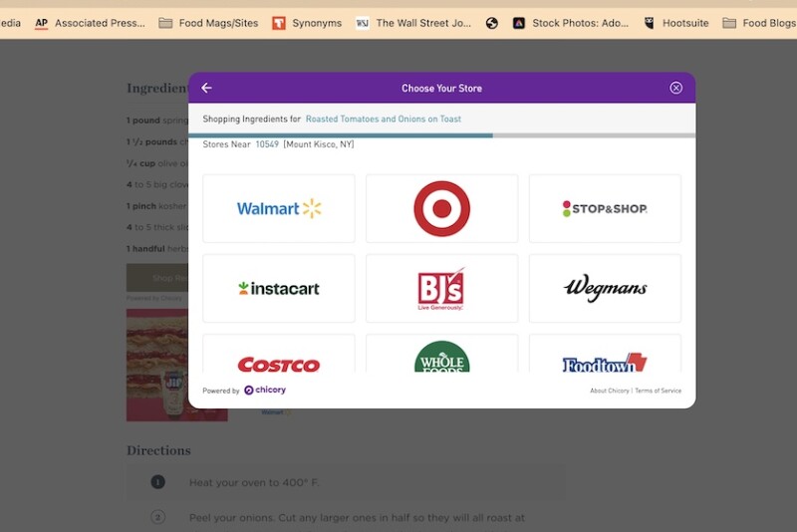Click the '1 pinch kosher' ingredient line
Image resolution: width=797 pixels, height=532 pixels.
[x=157, y=206]
